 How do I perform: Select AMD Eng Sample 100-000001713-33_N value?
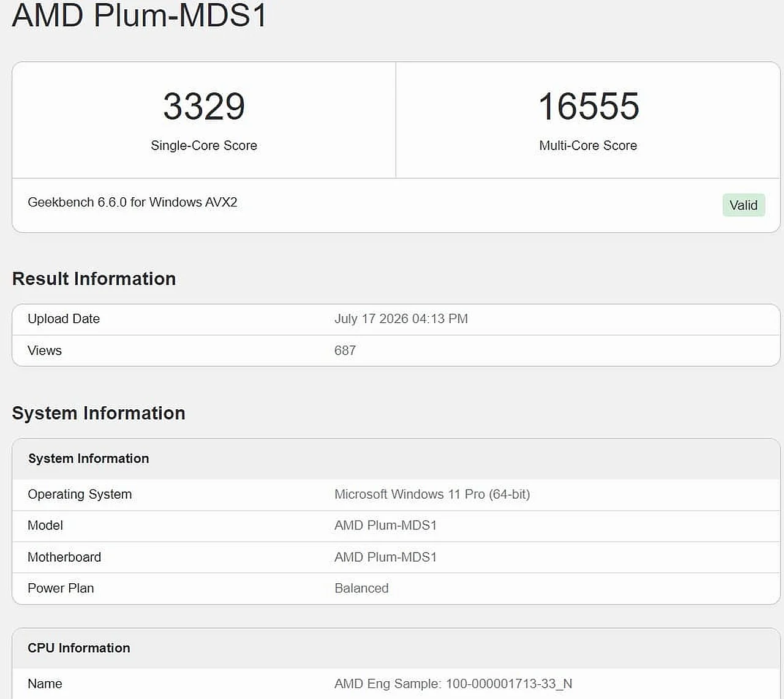click(453, 684)
